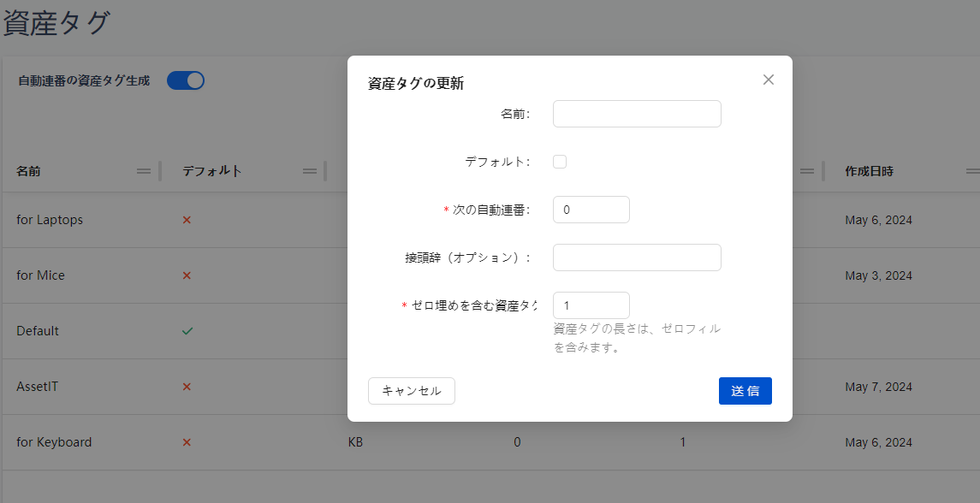Image resolution: width=980 pixels, height=503 pixels.
Task: Click the red X icon for for Keyboard
Action: click(x=187, y=442)
